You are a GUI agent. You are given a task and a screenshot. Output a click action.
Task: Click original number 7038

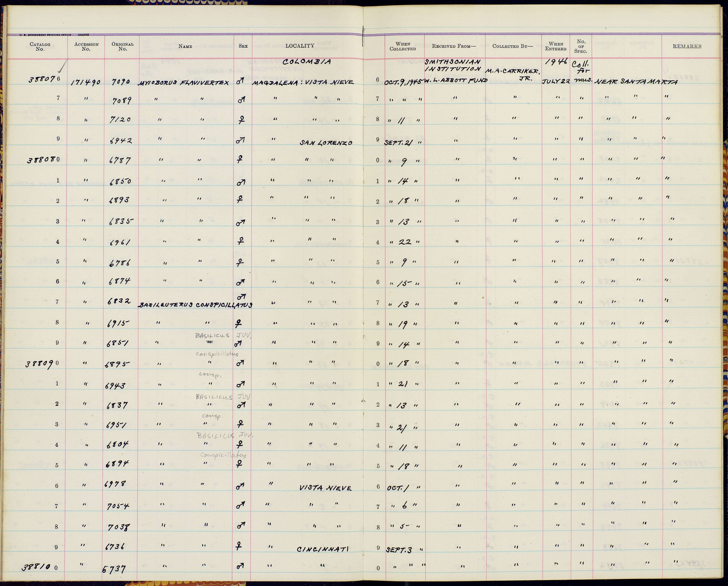pos(119,527)
